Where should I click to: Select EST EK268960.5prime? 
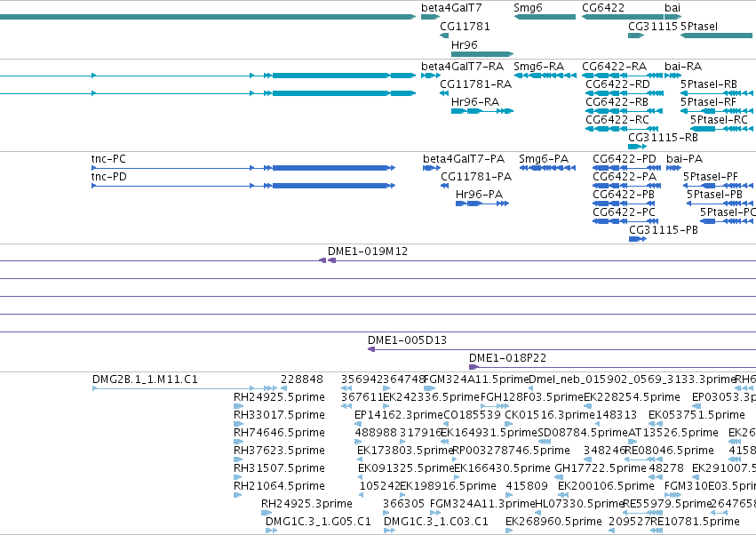(509, 531)
